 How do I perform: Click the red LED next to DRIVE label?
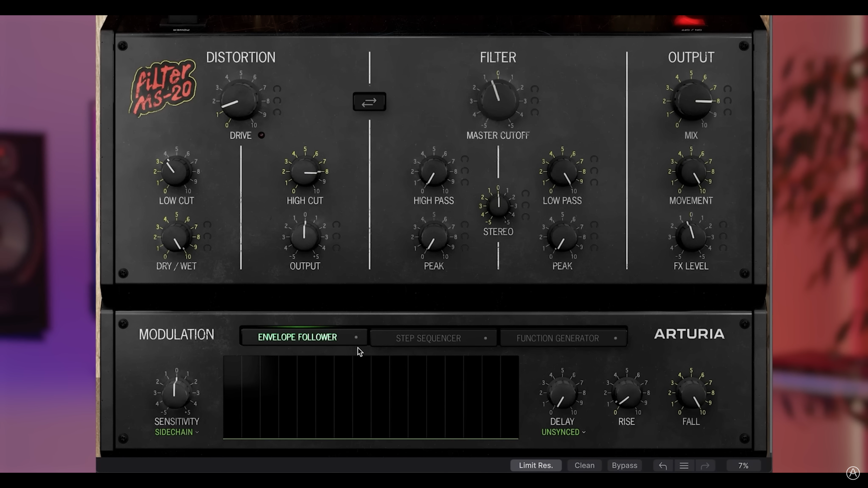(x=261, y=135)
